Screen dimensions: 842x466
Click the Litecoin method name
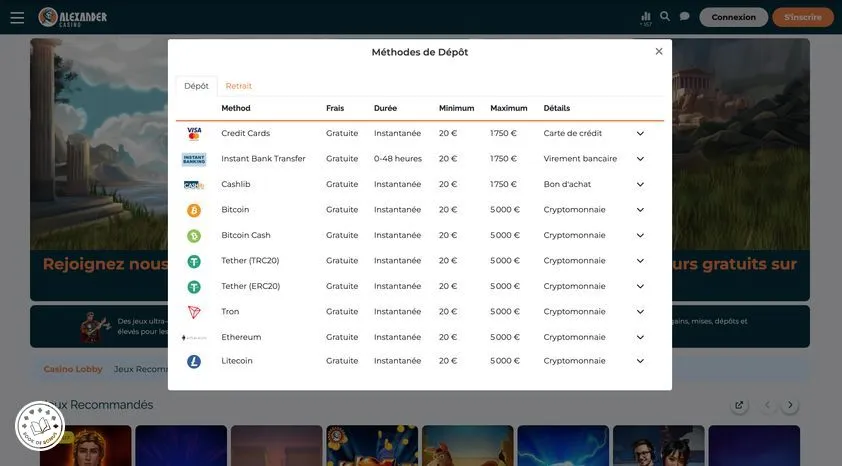[x=237, y=361]
